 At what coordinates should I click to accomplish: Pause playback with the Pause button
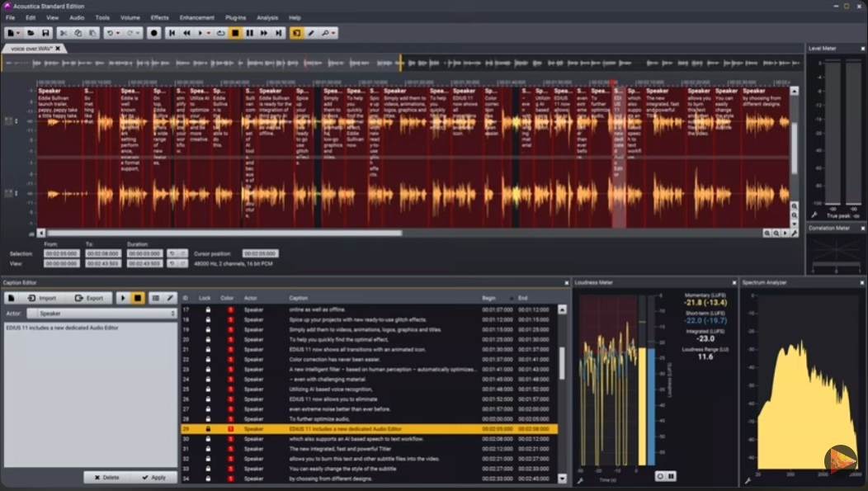(250, 33)
